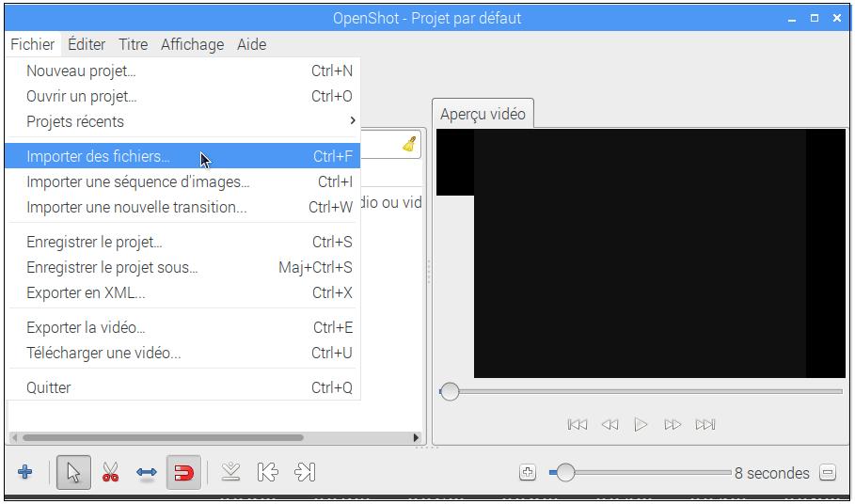This screenshot has height=504, width=855.
Task: Choose Enregistrer le projet
Action: click(182, 242)
